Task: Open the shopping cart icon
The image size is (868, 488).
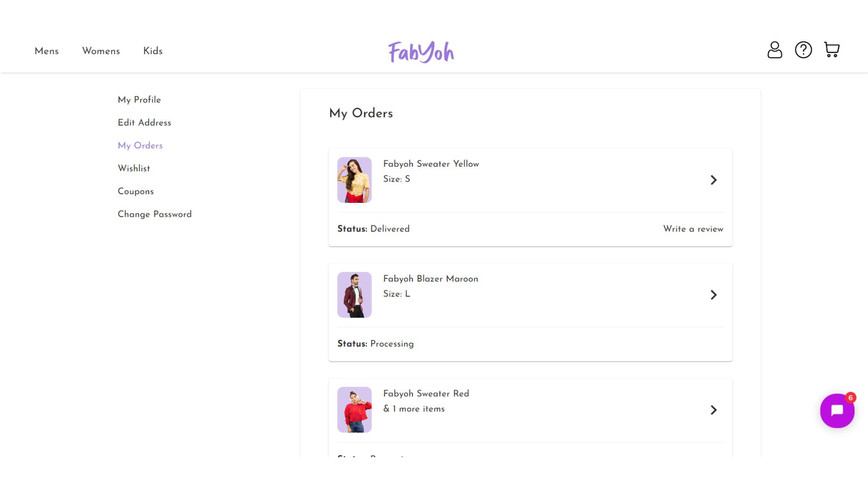Action: 831,50
